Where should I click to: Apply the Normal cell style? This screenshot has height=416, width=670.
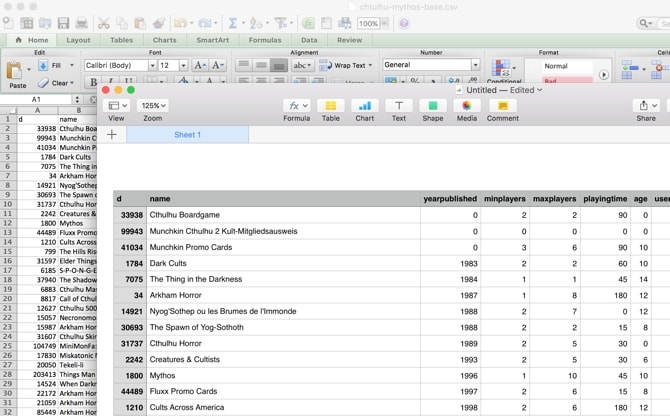(x=567, y=66)
